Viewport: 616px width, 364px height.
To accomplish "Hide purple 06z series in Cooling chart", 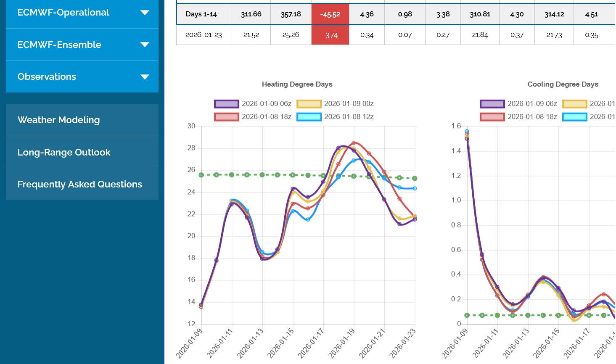I will [492, 104].
